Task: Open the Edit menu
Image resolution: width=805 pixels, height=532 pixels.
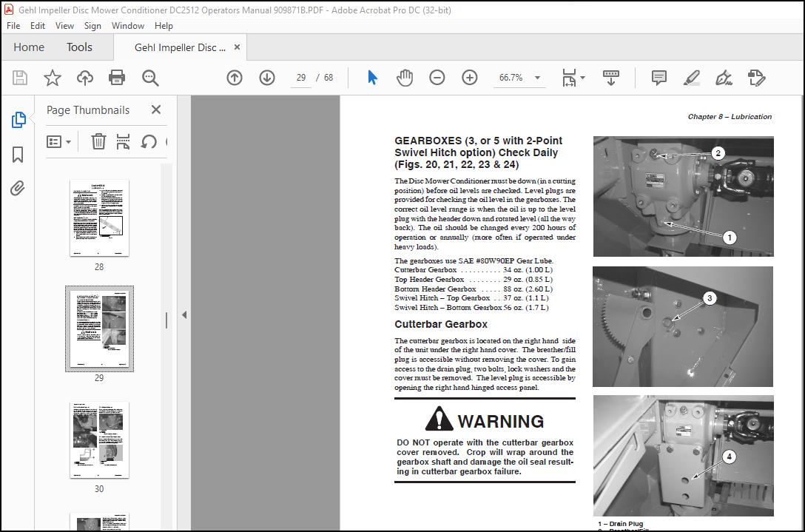Action: point(38,26)
